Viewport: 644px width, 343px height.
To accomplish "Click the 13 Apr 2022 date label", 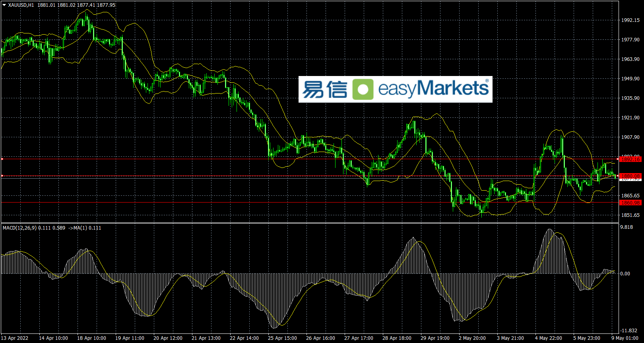I will (15, 338).
